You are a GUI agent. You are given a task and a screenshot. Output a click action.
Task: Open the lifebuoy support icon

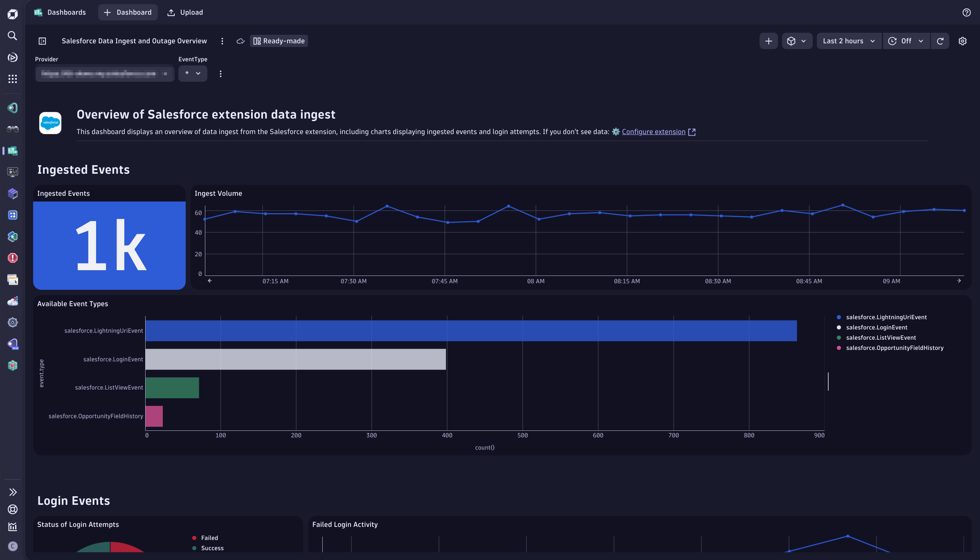(x=13, y=509)
